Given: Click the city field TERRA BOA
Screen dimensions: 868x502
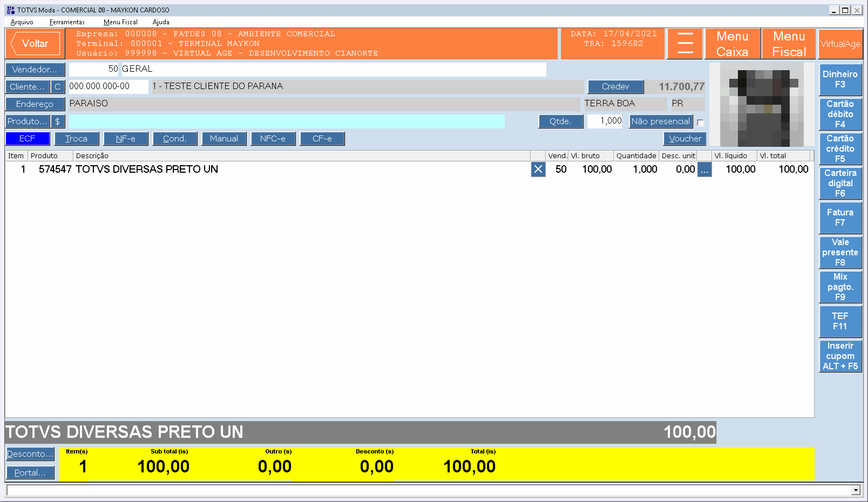Looking at the screenshot, I should point(625,104).
